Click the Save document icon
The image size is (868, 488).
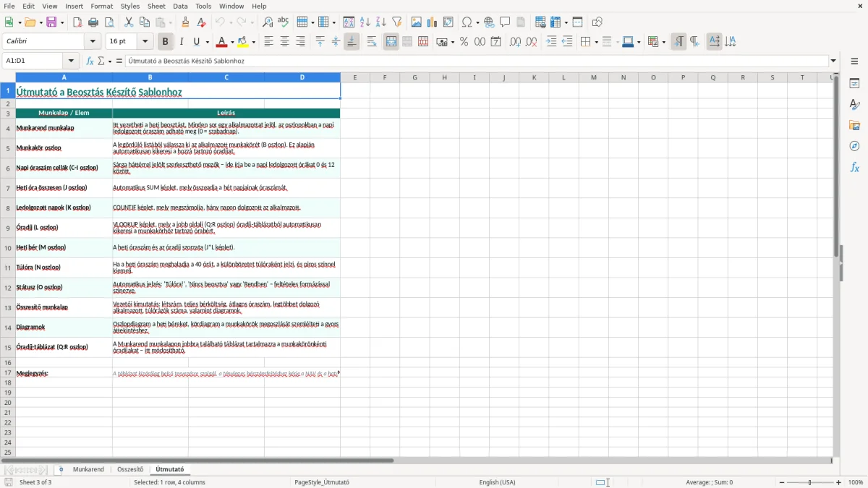(x=51, y=22)
